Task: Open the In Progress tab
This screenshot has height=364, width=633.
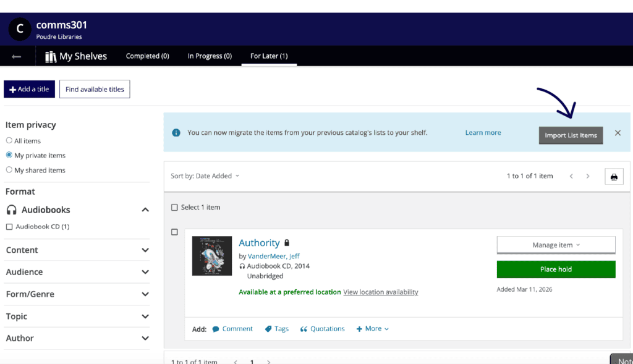Action: pos(210,56)
